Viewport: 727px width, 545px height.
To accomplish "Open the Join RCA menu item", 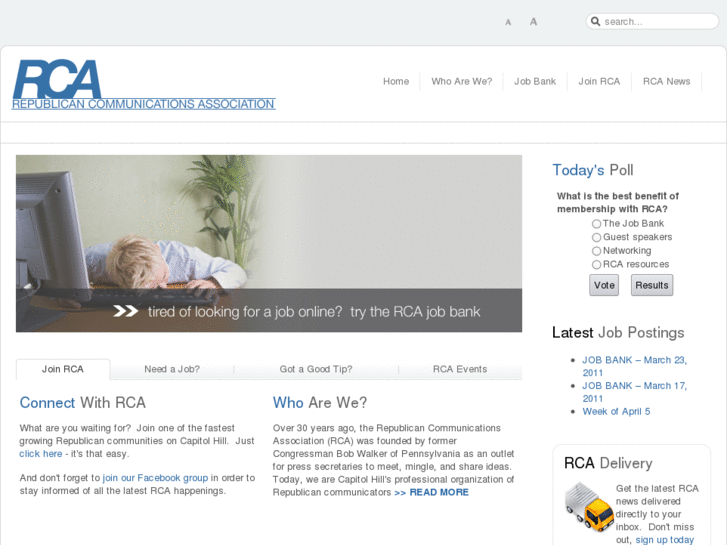I will (599, 81).
